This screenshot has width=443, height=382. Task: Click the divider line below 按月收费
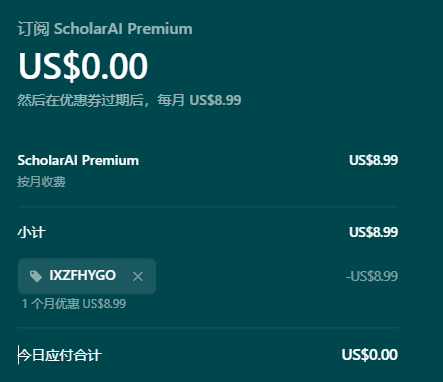click(x=208, y=207)
